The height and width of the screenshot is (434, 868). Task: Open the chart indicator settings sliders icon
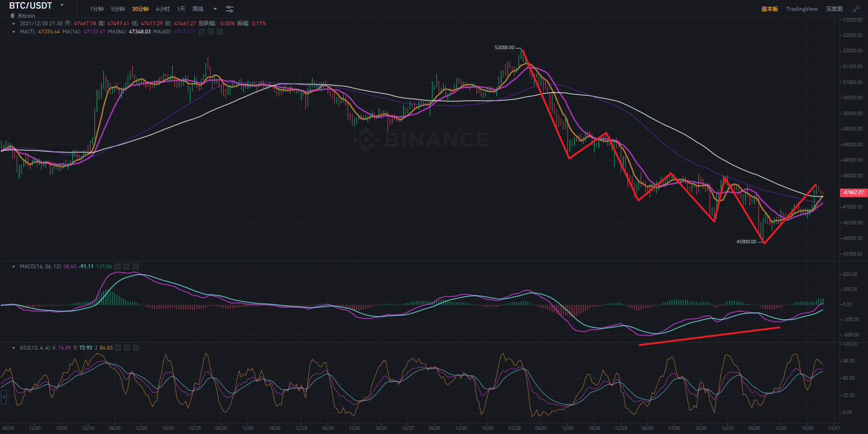(x=230, y=9)
